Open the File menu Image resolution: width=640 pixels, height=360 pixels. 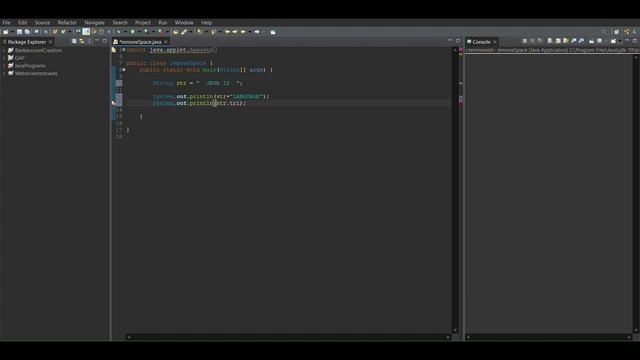6,23
